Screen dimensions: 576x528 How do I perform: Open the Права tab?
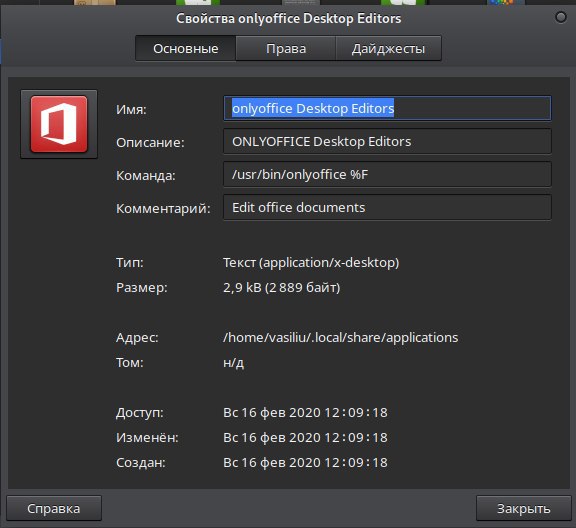pyautogui.click(x=286, y=49)
